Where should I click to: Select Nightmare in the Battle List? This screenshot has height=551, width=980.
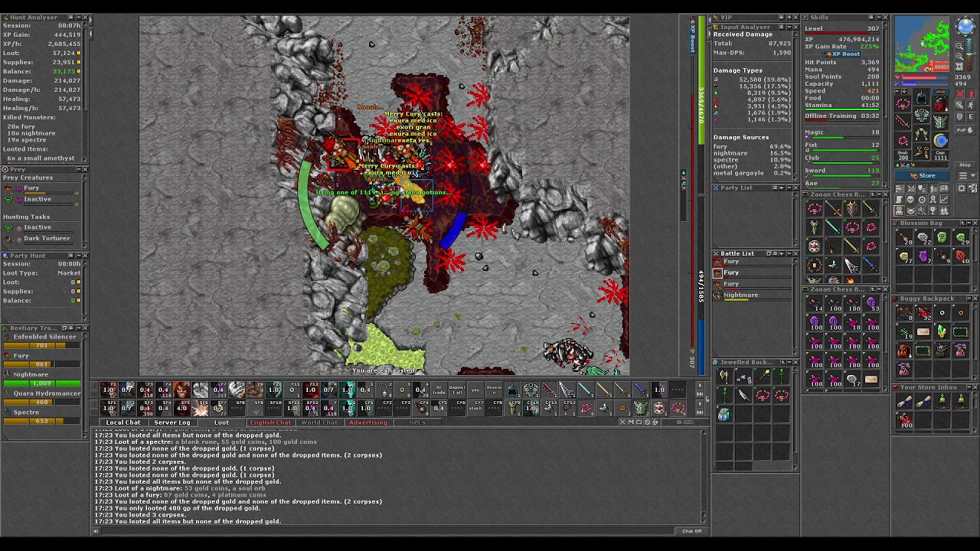point(752,295)
